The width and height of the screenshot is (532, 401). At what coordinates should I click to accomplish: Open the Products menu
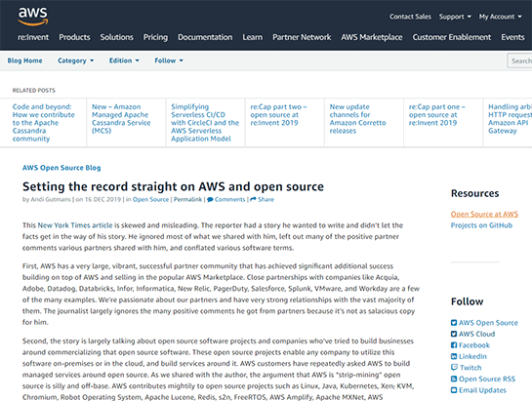(x=74, y=37)
